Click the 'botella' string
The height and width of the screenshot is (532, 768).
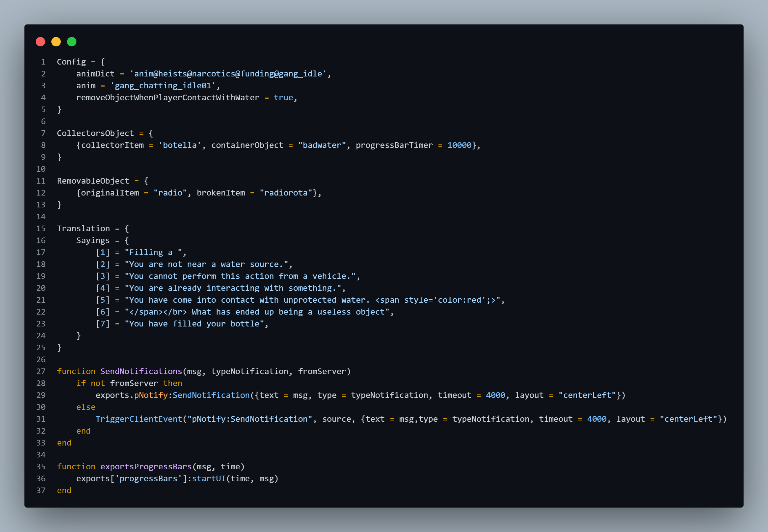point(180,145)
